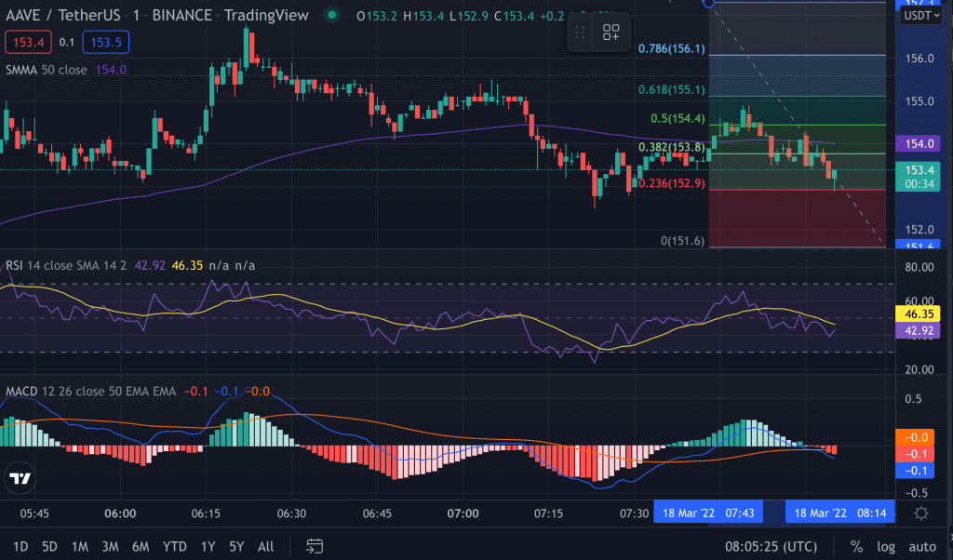This screenshot has height=560, width=953.
Task: Click the 0.786(156.1) Fibonacci level label
Action: (672, 48)
